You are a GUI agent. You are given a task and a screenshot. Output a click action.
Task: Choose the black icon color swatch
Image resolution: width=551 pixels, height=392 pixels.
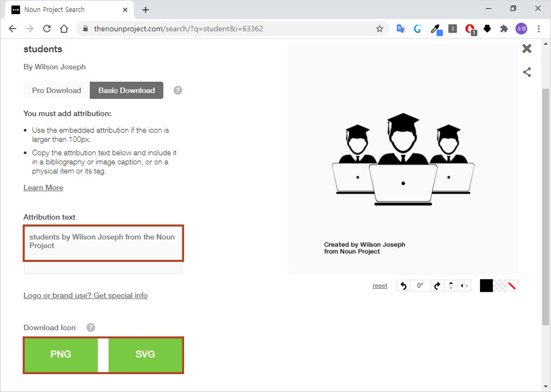pos(486,286)
